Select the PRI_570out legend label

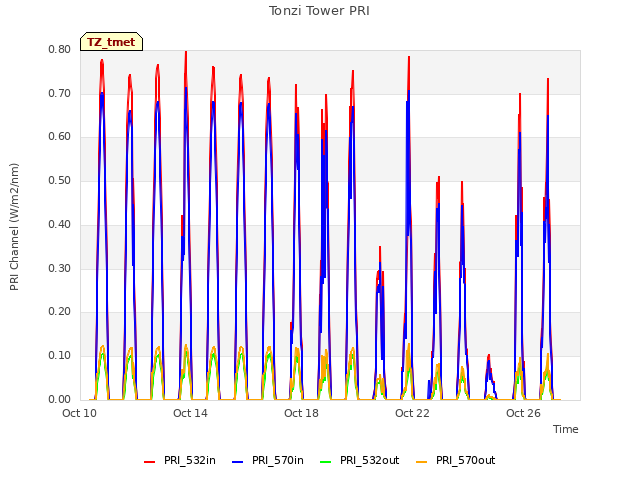[465, 460]
